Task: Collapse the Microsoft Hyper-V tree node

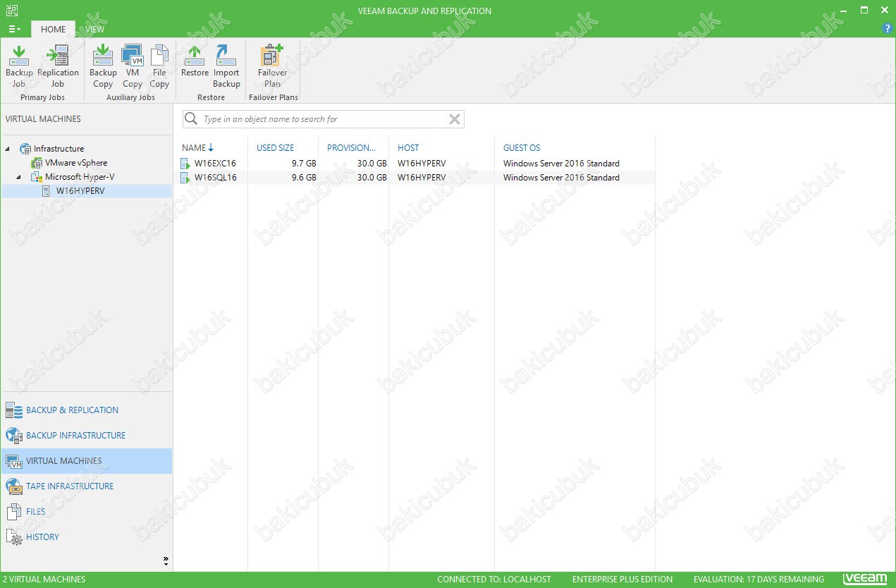Action: [19, 177]
